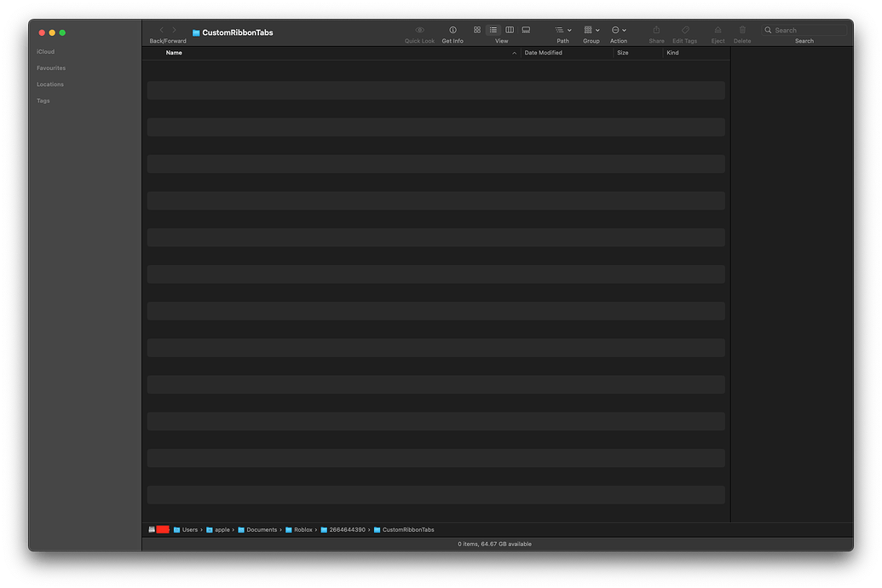Screen dimensions: 882x588
Task: Switch to icon view
Action: [477, 31]
